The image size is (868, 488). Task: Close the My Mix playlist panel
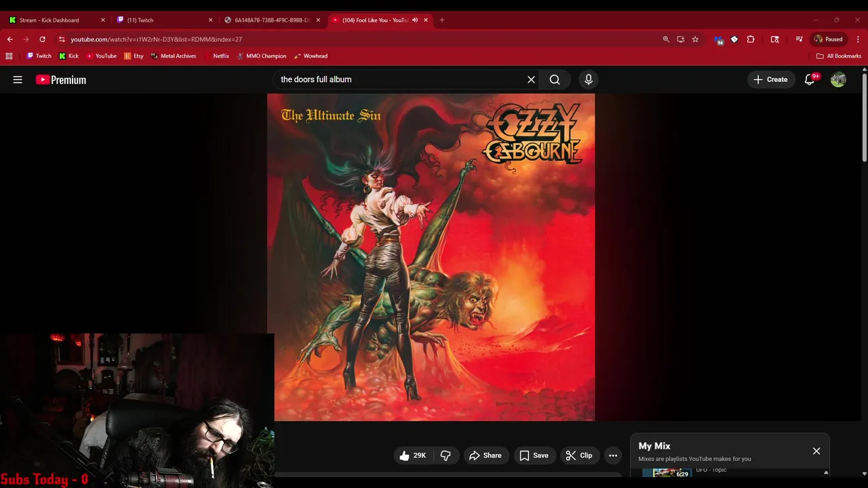(x=816, y=451)
